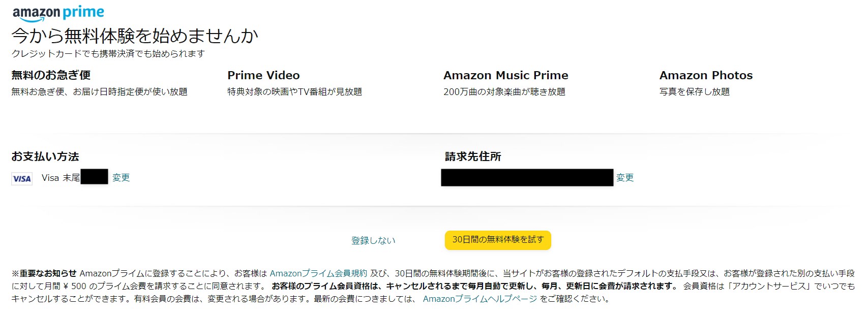Click the Visa 末尾 card text
The height and width of the screenshot is (316, 868).
tap(61, 178)
